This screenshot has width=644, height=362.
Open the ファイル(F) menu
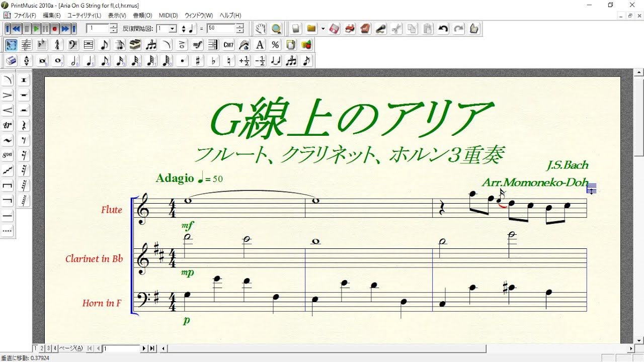click(x=25, y=16)
